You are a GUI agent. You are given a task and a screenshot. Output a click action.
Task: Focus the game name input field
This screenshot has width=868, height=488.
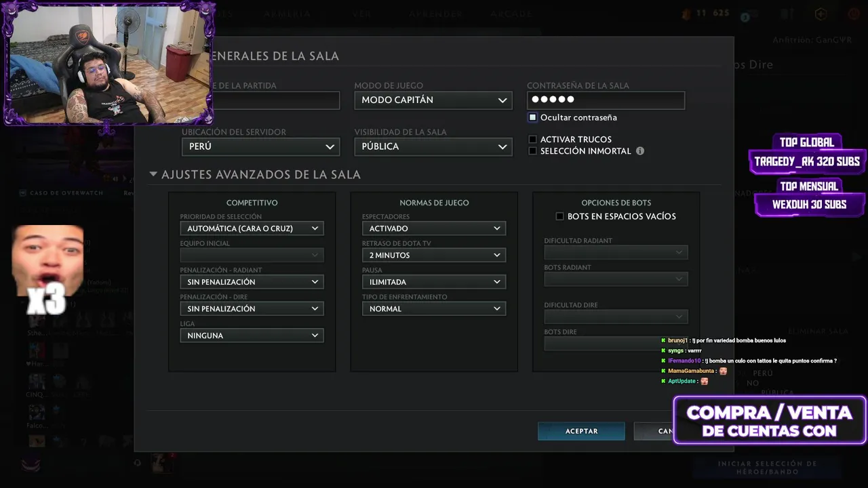(x=277, y=100)
